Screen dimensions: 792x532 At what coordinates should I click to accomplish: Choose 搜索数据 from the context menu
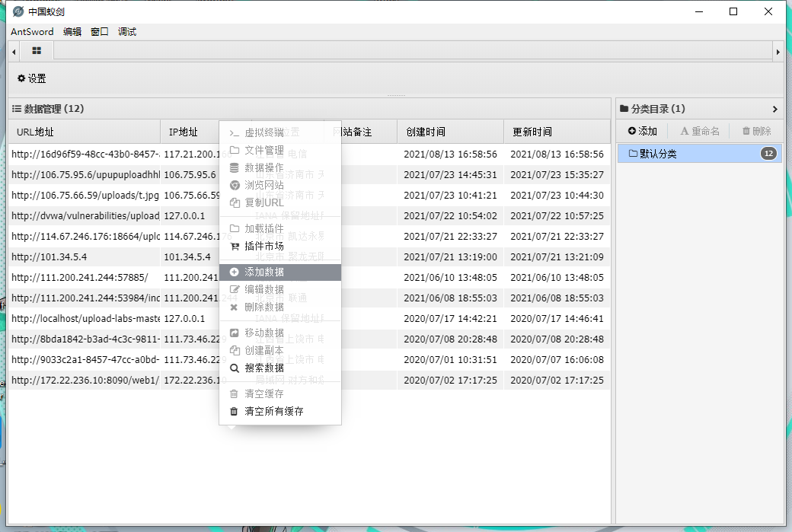[280, 368]
